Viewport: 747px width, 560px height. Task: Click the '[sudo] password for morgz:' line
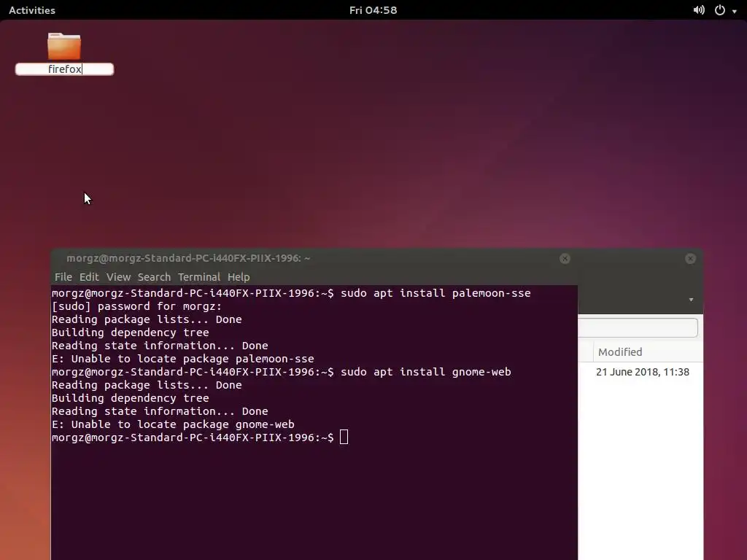click(x=136, y=306)
